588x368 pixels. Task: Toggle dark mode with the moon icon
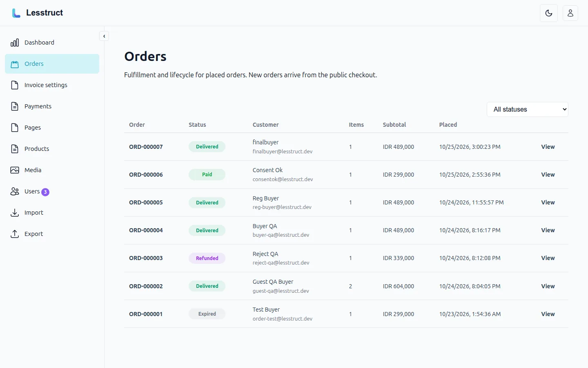549,13
